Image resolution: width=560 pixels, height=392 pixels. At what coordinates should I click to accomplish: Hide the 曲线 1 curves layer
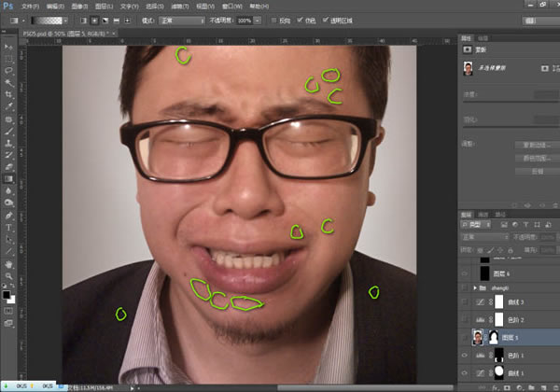click(464, 373)
